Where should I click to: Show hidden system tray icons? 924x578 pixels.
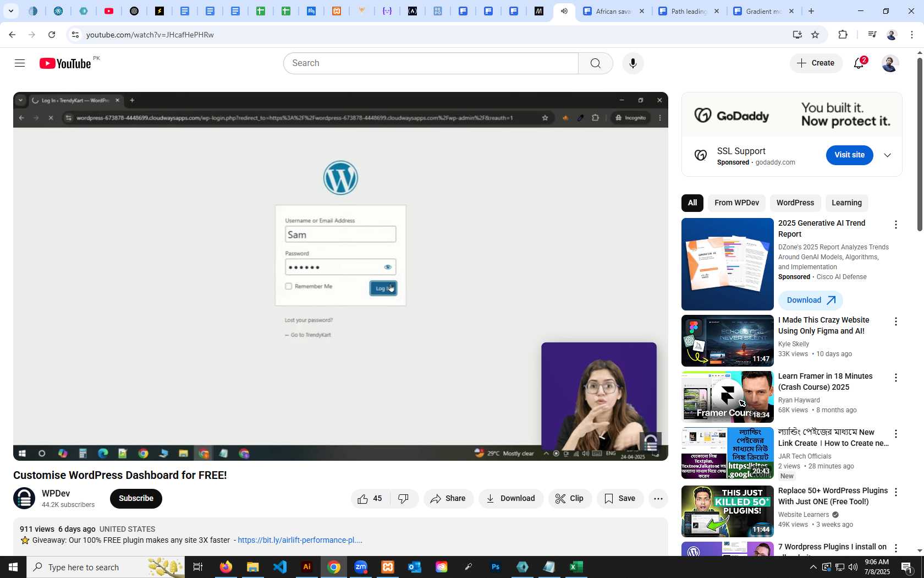(813, 567)
